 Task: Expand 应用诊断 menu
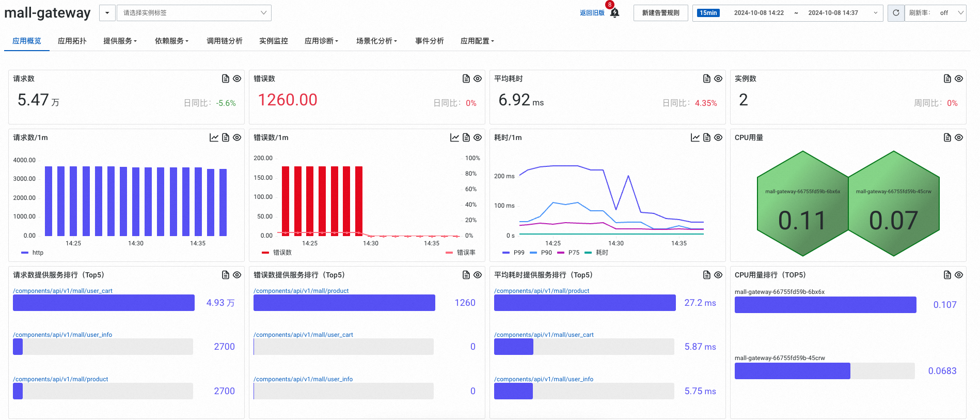tap(321, 41)
